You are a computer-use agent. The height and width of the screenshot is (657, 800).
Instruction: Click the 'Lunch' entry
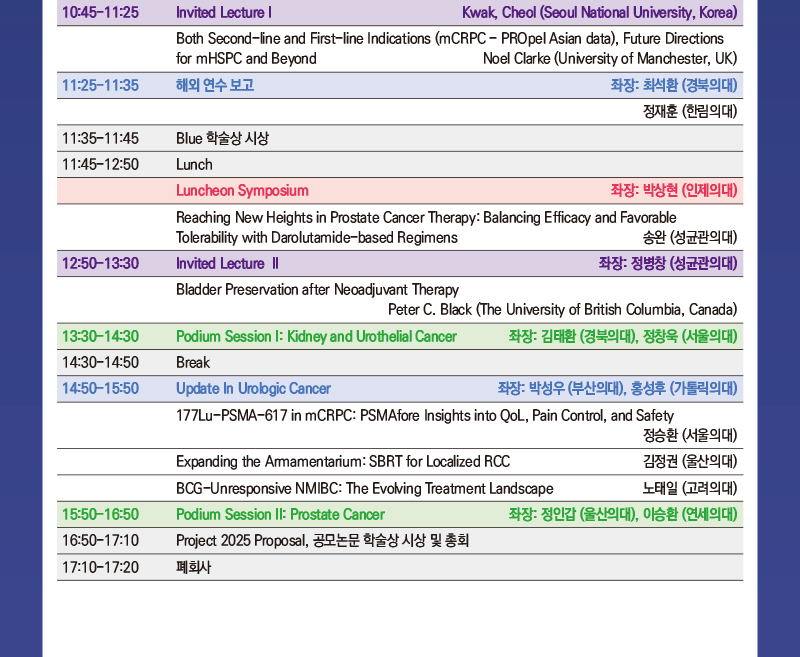[194, 165]
